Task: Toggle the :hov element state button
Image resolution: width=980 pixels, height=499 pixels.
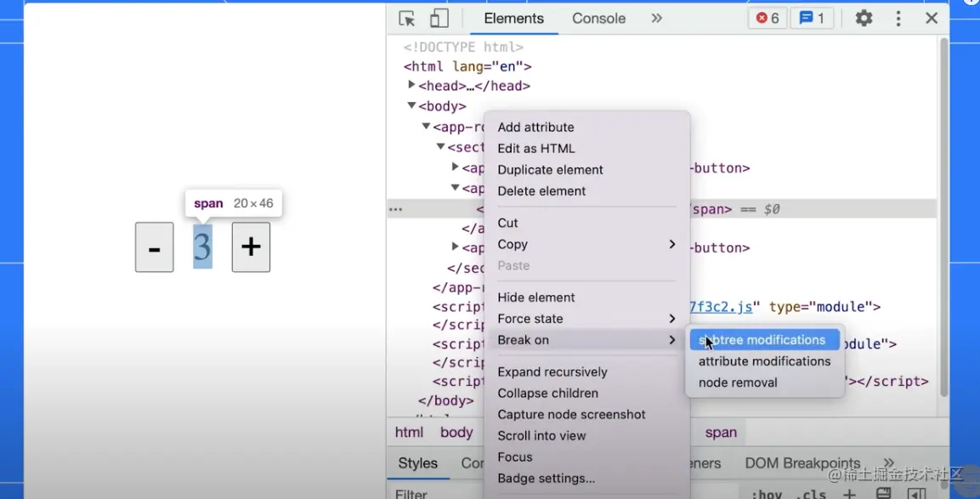Action: (766, 495)
